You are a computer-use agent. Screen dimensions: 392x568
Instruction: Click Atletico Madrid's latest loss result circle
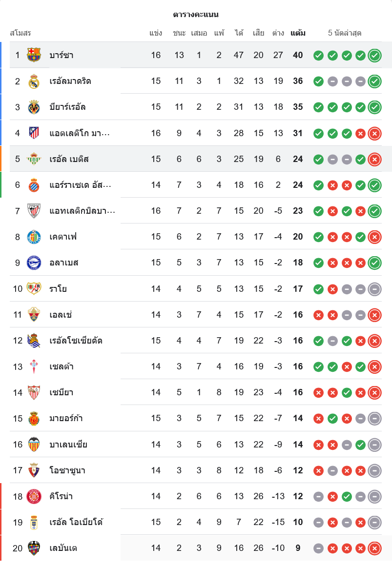(x=374, y=133)
